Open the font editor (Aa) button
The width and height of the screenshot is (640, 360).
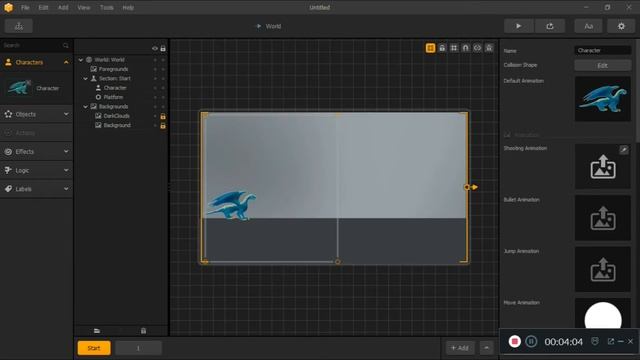pyautogui.click(x=588, y=26)
